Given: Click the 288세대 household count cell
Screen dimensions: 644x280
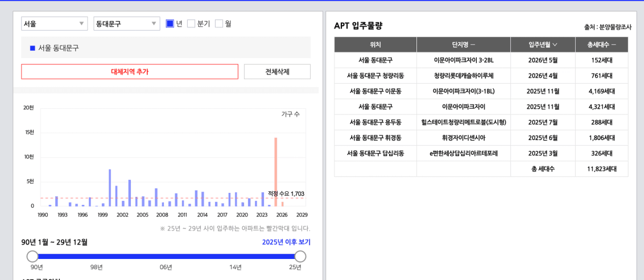Looking at the screenshot, I should [602, 122].
